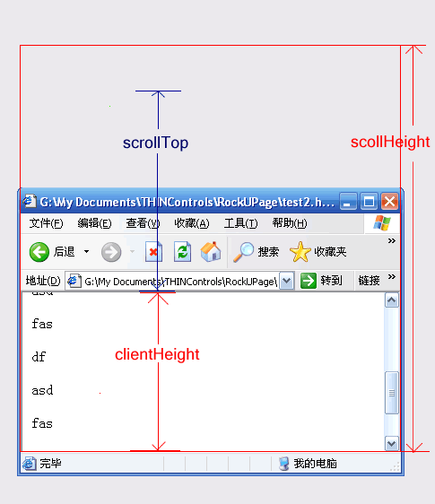Click the Refresh page icon
Viewport: 435px width, 504px height.
(183, 252)
